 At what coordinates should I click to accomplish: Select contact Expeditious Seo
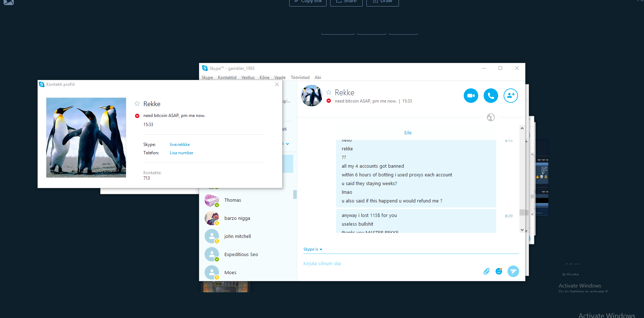click(x=248, y=254)
